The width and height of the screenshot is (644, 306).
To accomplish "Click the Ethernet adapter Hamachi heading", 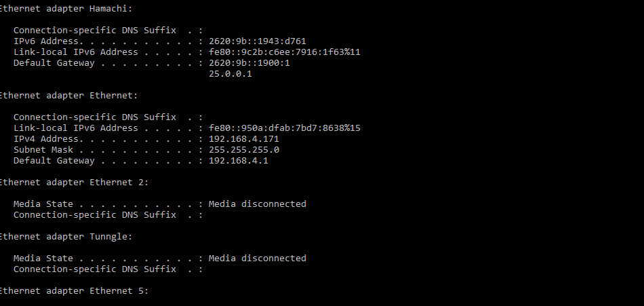I will [x=66, y=8].
